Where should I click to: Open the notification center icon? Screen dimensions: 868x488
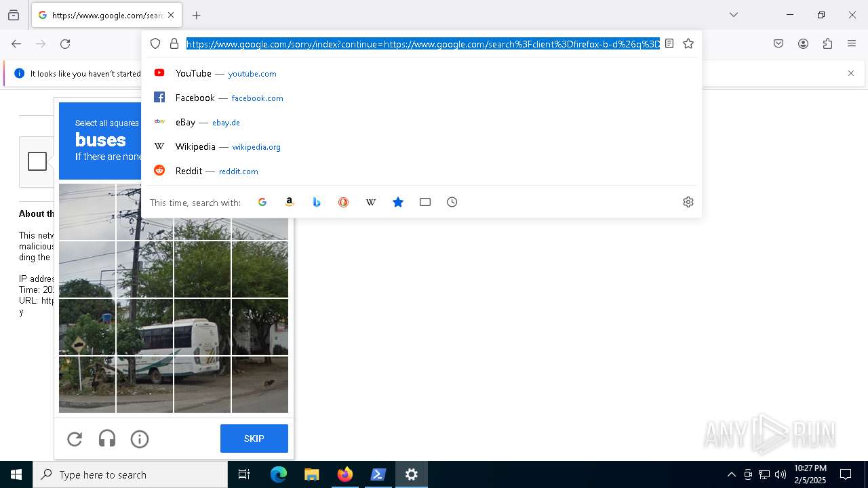pos(846,474)
